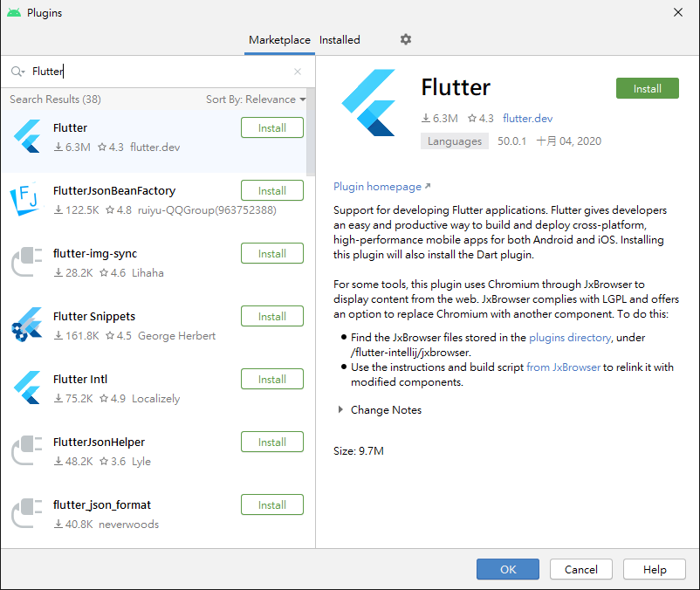Click the Languages tag
Screen dimensions: 700x590
[x=455, y=141]
